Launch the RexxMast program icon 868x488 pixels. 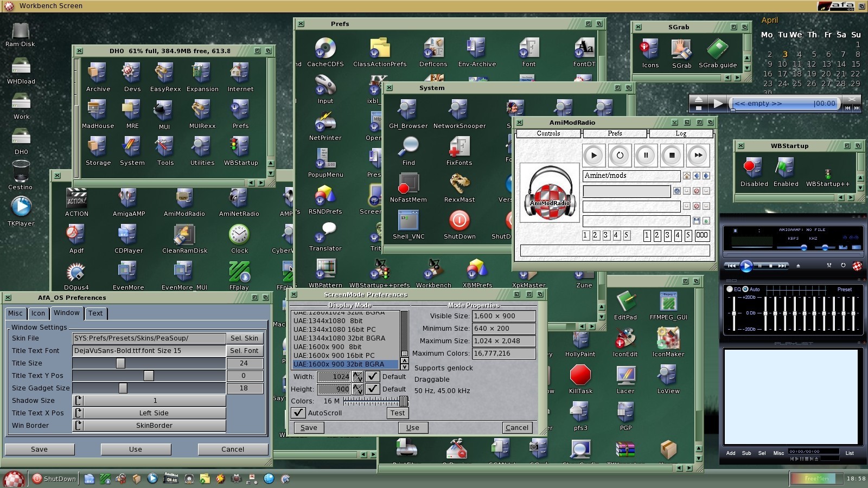click(459, 184)
